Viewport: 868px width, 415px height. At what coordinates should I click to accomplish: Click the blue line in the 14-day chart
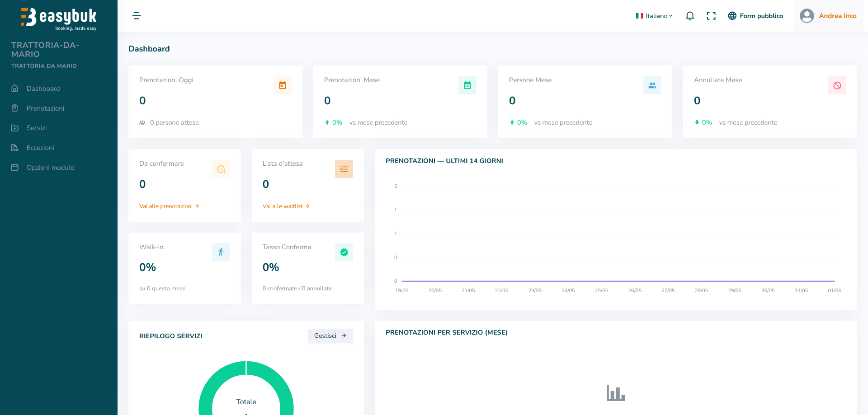[x=618, y=281]
